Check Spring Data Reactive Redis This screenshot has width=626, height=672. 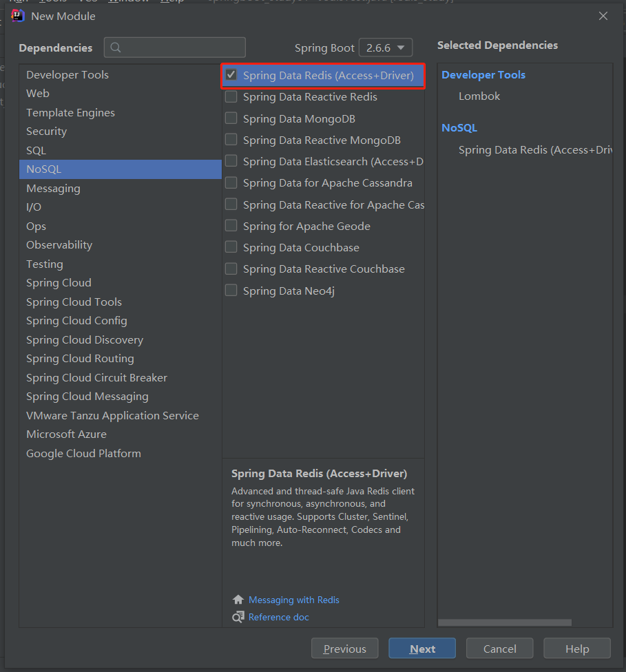[231, 96]
